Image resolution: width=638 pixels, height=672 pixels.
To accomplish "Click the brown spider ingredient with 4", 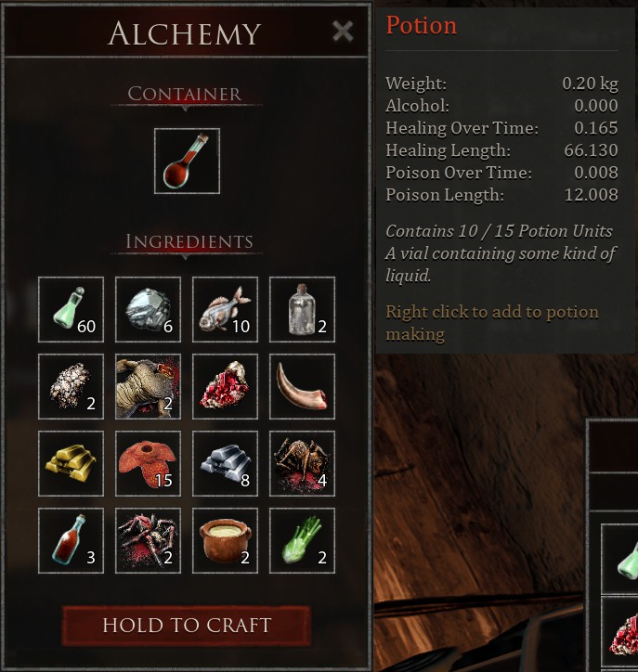I will (x=302, y=464).
